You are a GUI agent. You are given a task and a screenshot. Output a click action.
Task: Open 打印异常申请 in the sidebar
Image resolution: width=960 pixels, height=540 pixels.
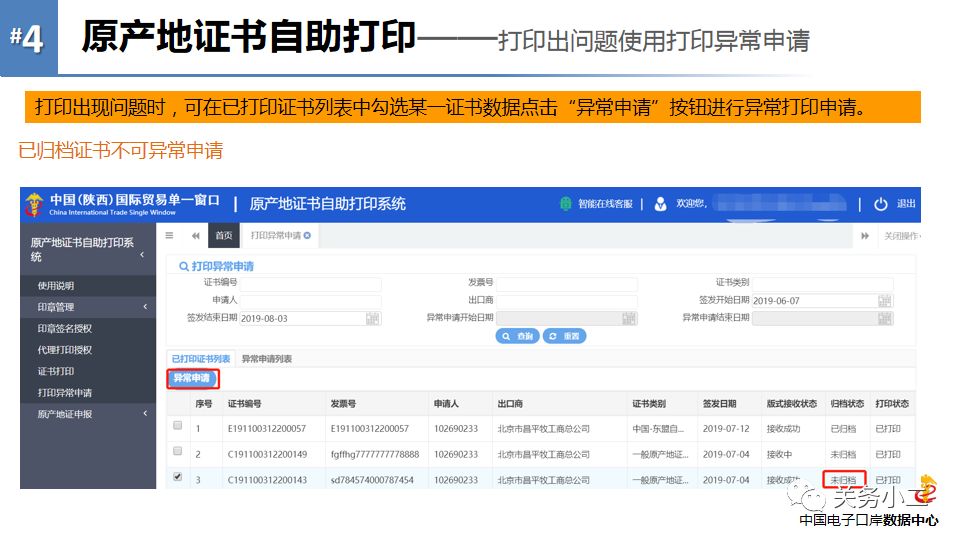coord(64,393)
